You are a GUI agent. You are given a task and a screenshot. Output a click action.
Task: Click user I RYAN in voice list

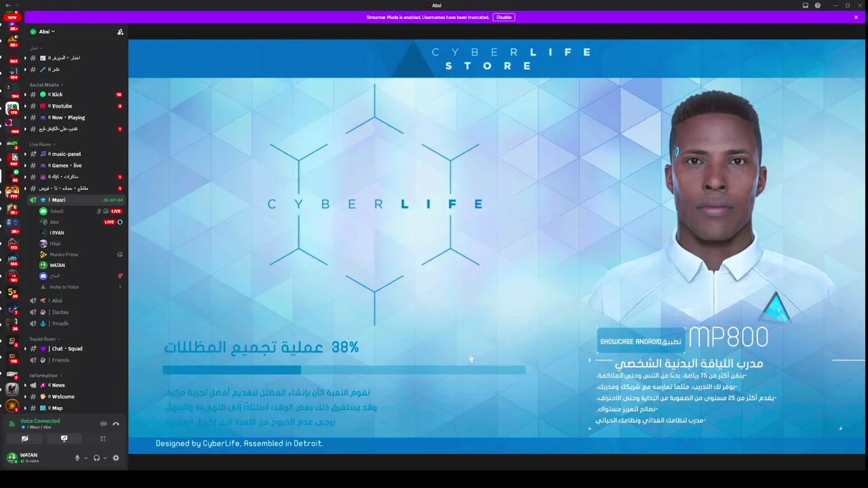pos(57,233)
